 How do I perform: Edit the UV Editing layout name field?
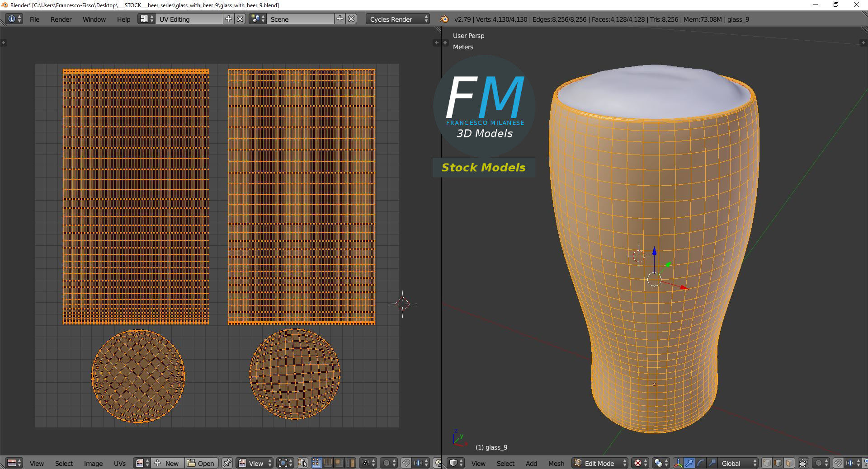click(189, 19)
